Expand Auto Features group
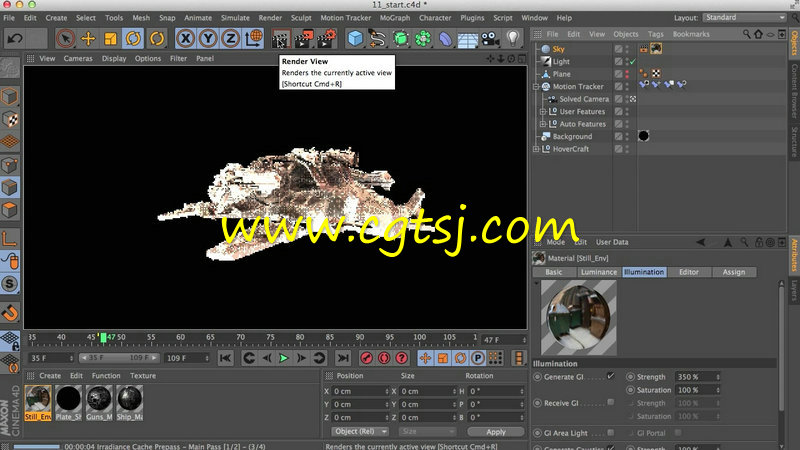Screen dimensions: 800x450 coord(543,124)
